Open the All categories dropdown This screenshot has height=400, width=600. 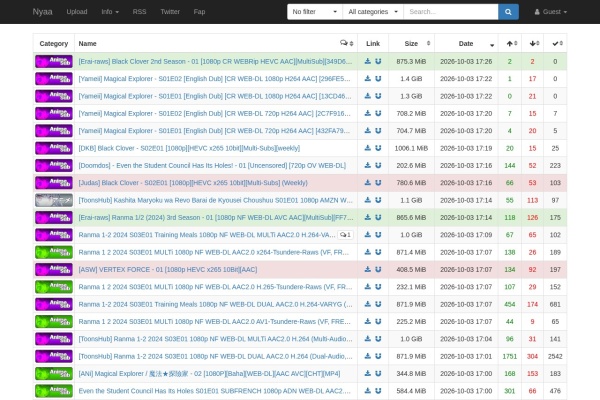click(373, 12)
